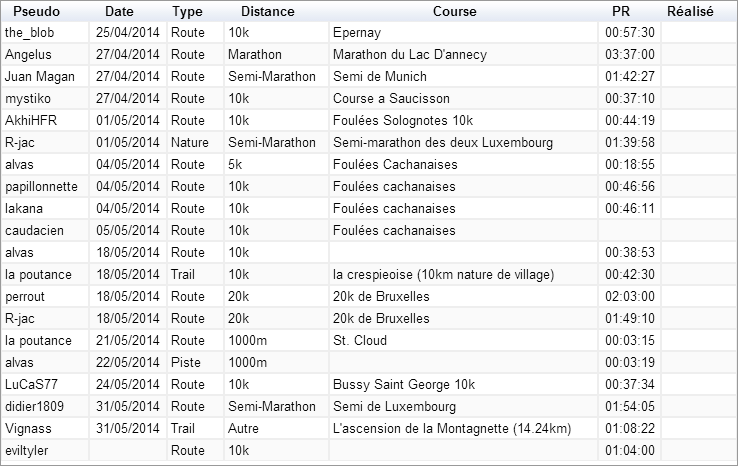Click the Pseudo column header
Screen dimensions: 738x466
(37, 11)
